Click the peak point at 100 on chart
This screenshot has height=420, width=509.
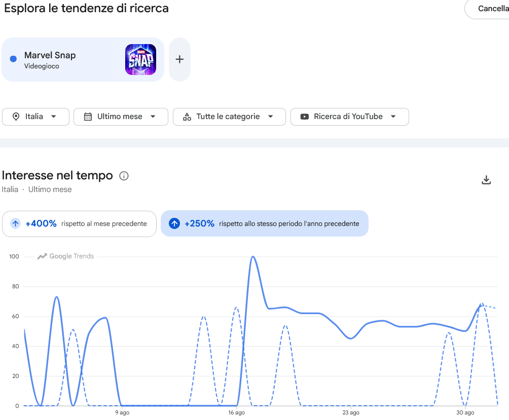tap(253, 257)
